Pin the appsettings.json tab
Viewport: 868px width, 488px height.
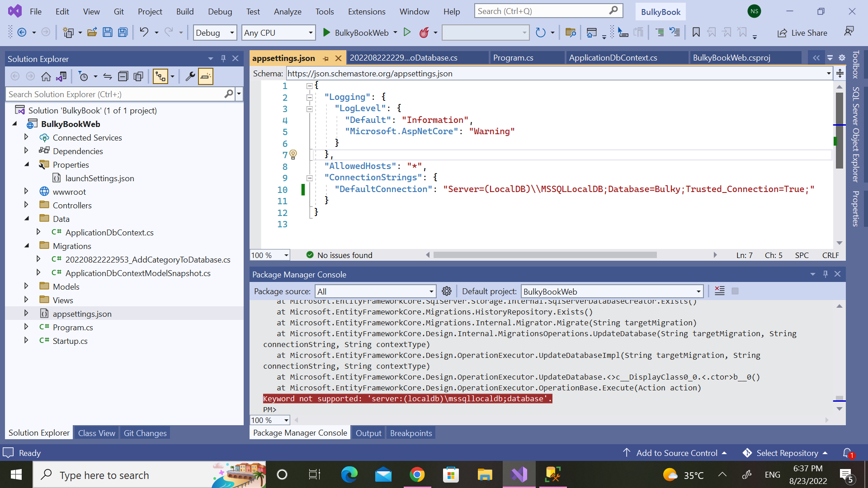click(x=325, y=58)
